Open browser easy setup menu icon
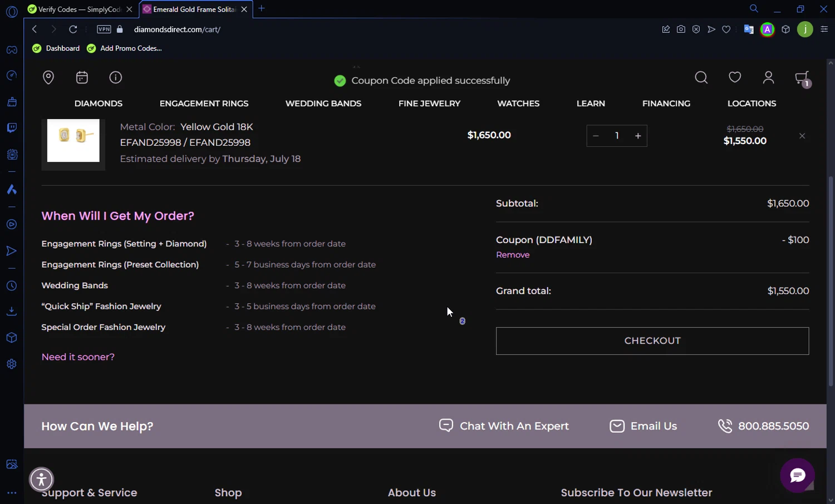 point(824,29)
